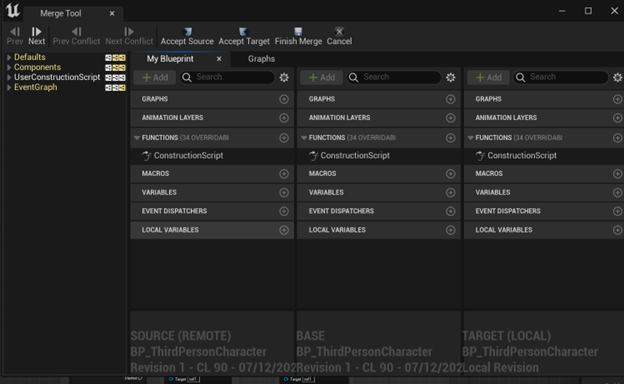This screenshot has height=384, width=624.
Task: Click the Local Variables header in Source panel
Action: pos(212,230)
